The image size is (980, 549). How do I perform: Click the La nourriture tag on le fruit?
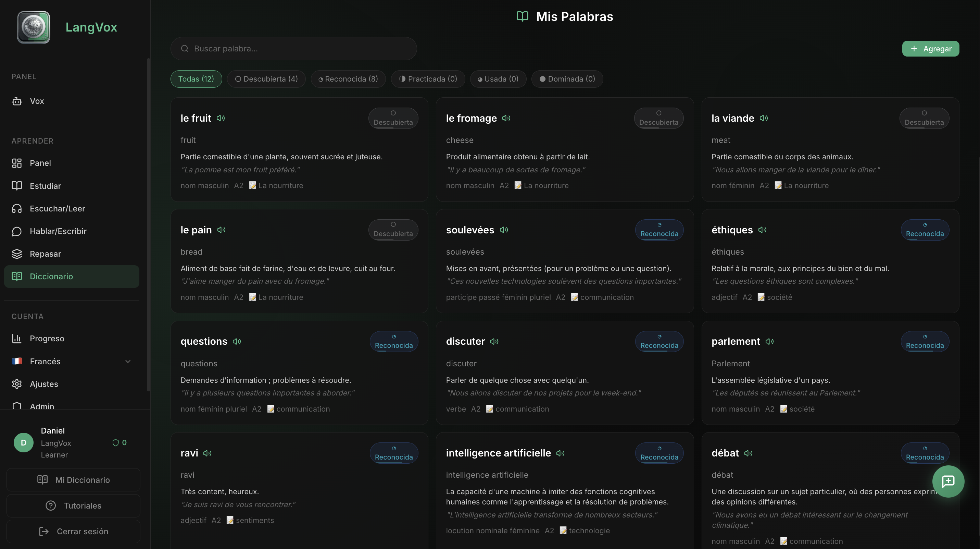click(x=276, y=185)
